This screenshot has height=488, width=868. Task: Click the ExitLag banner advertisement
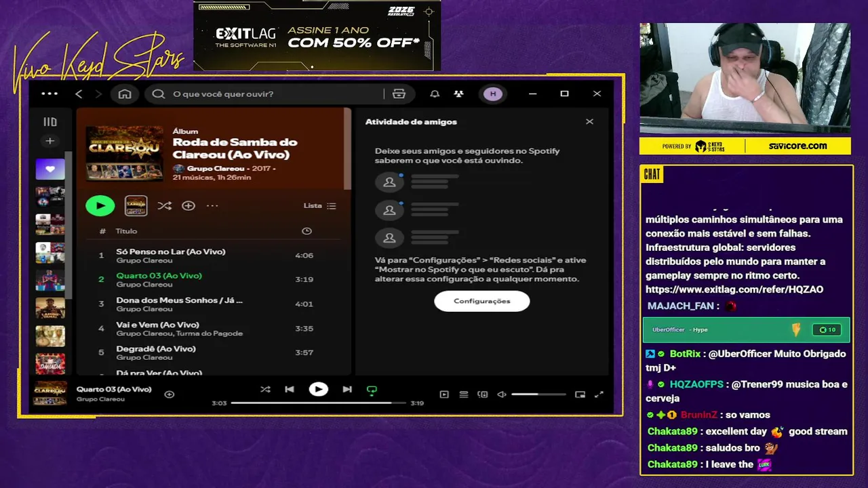click(317, 37)
